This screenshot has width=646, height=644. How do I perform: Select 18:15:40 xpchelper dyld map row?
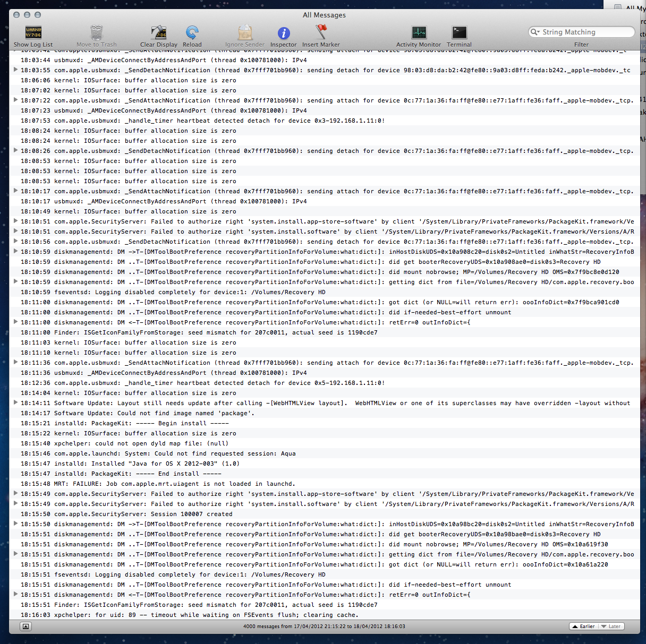(x=325, y=443)
